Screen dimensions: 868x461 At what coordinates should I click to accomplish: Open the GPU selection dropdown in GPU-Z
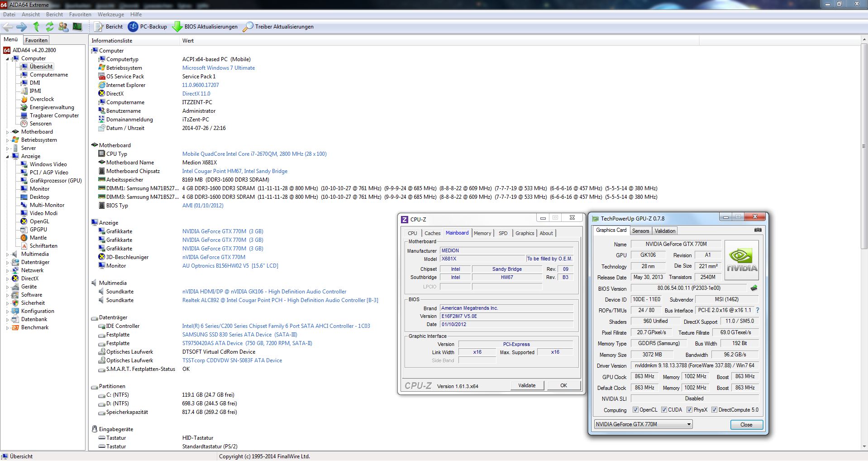pyautogui.click(x=644, y=424)
